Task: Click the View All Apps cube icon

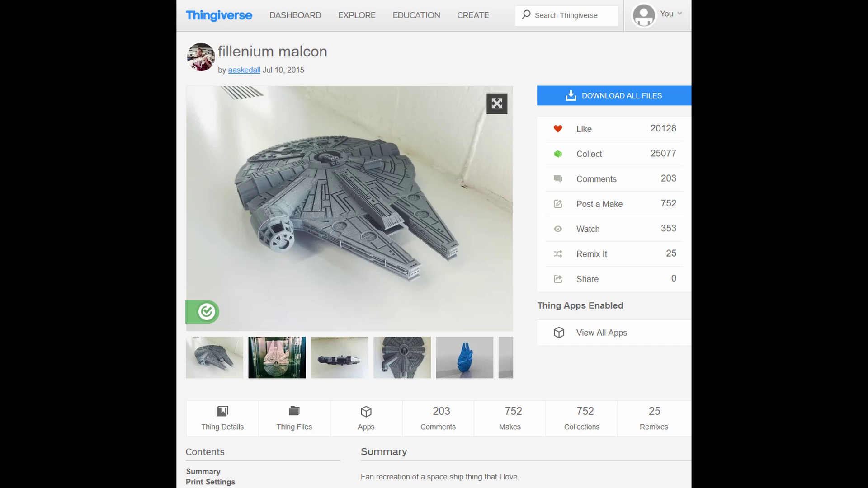Action: [x=559, y=333]
